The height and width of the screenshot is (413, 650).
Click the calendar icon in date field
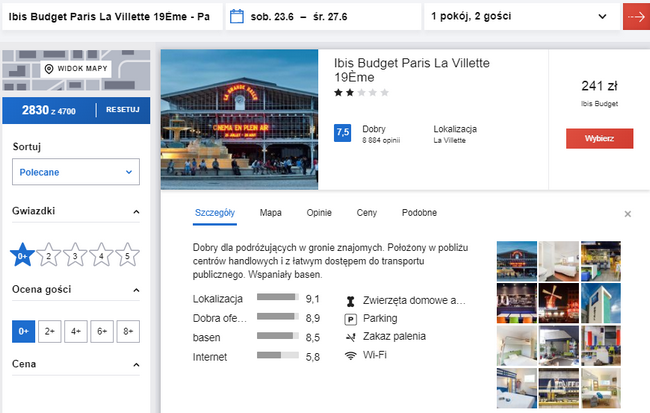click(x=237, y=17)
